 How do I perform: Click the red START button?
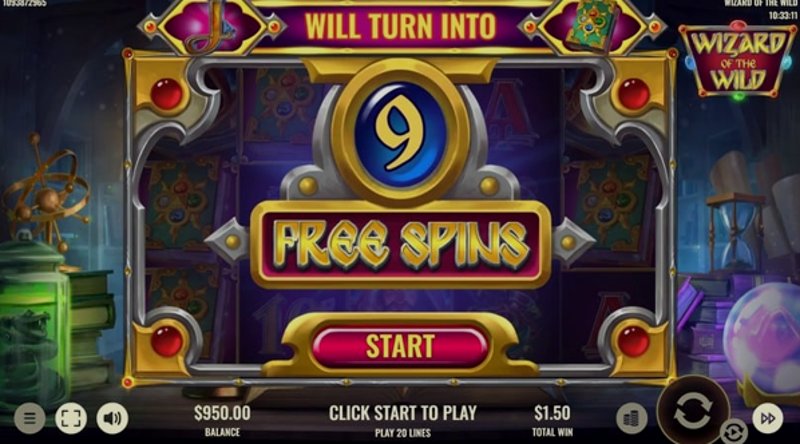tap(400, 347)
